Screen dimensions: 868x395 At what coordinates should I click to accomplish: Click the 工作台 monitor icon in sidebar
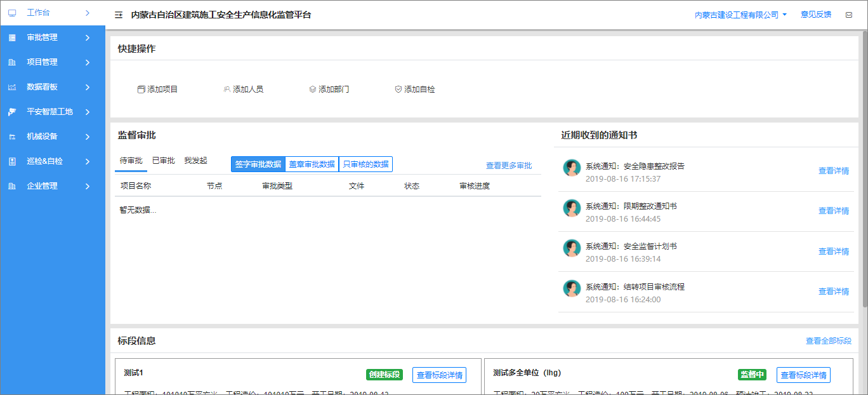click(x=11, y=13)
